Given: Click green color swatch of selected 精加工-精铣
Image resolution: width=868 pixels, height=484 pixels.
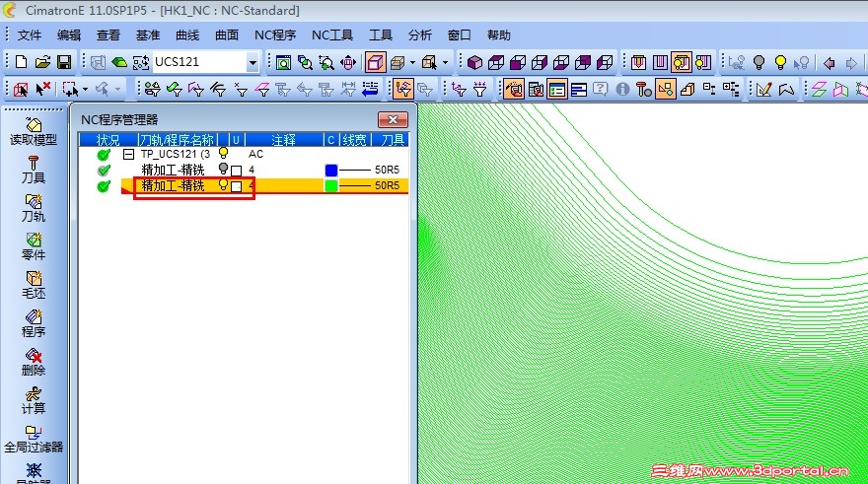Looking at the screenshot, I should (331, 186).
